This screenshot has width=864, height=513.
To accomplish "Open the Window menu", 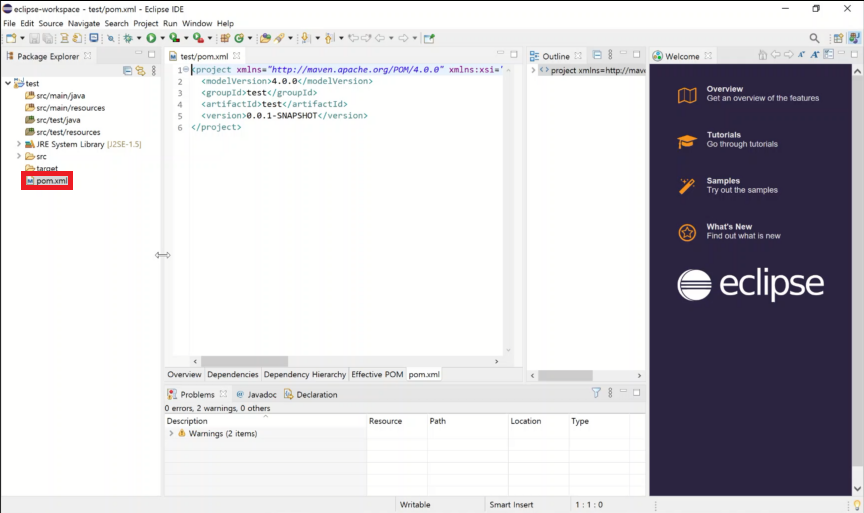I will (x=197, y=23).
